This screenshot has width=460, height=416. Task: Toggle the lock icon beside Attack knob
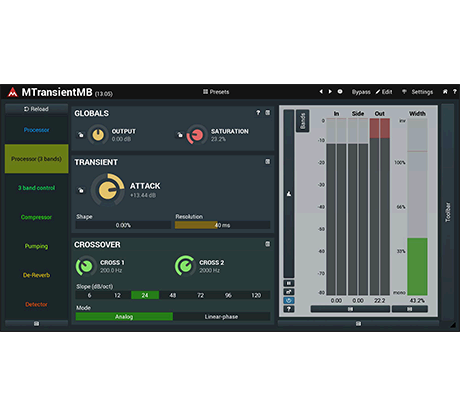click(x=81, y=190)
